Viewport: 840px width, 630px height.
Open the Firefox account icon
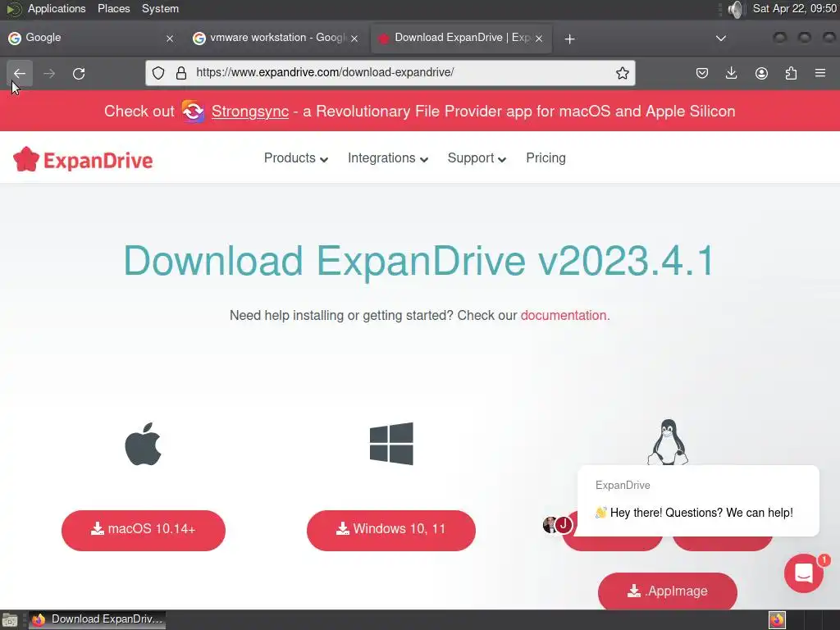(761, 73)
